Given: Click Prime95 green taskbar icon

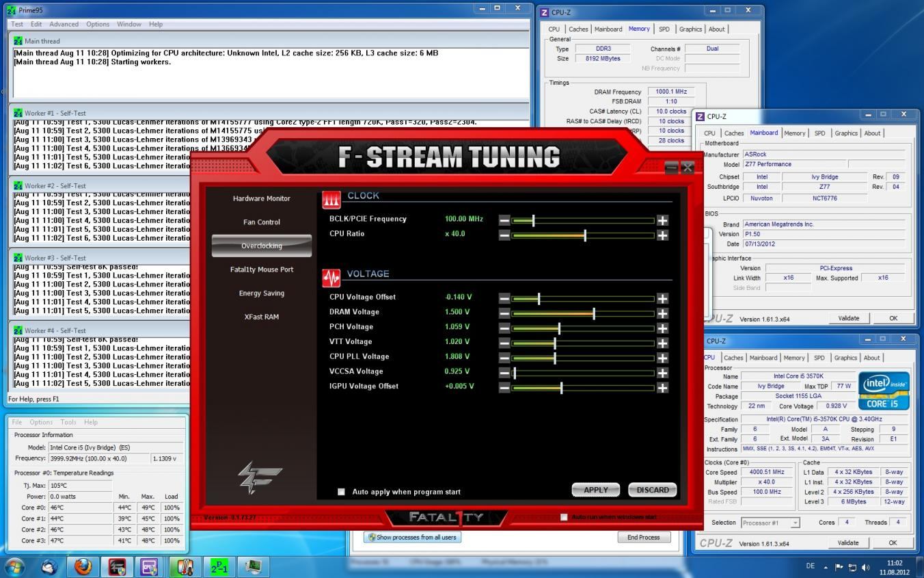Looking at the screenshot, I should (218, 567).
